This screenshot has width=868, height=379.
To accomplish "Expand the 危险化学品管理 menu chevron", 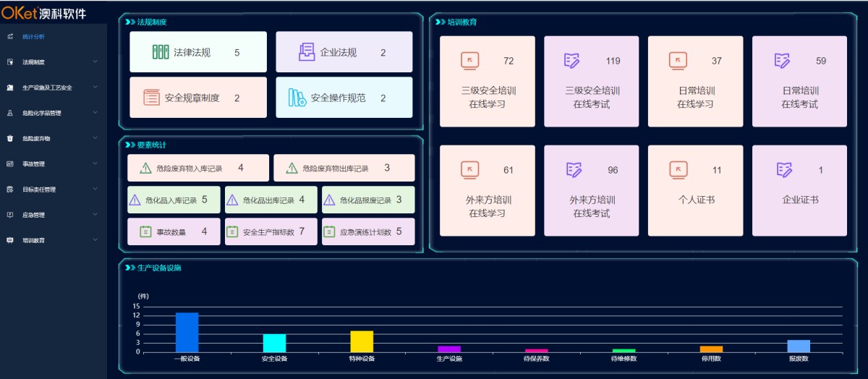I will tap(95, 113).
